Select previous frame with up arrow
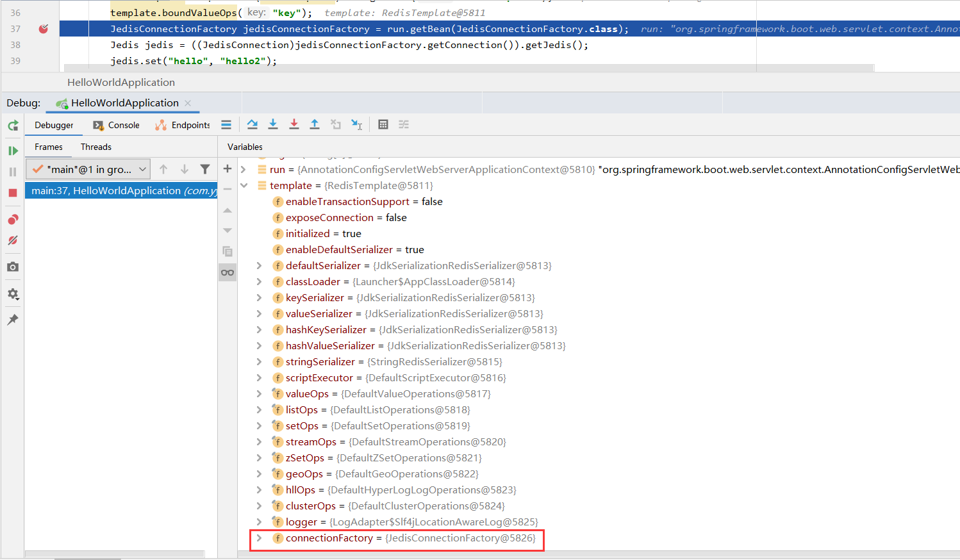This screenshot has width=960, height=560. (163, 169)
